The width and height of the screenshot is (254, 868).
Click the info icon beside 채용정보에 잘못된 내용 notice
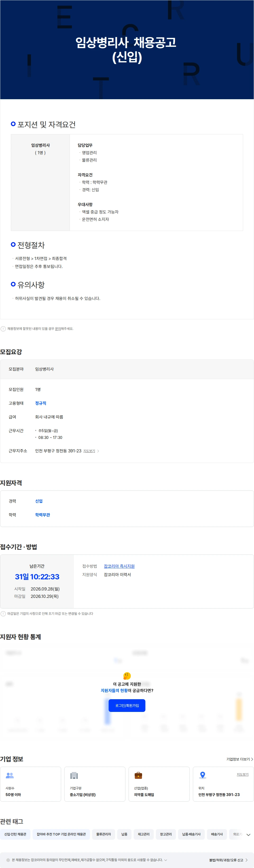(3, 329)
